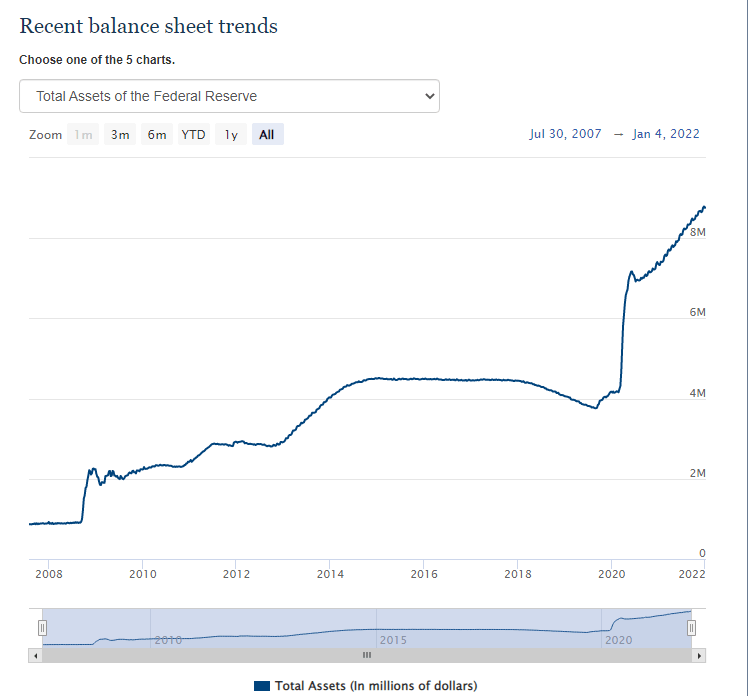748x696 pixels.
Task: Click the 2015 label in navigator timeline
Action: coord(393,639)
